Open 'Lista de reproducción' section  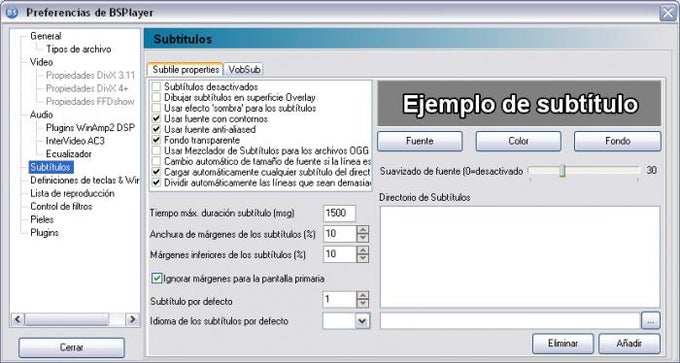point(72,193)
